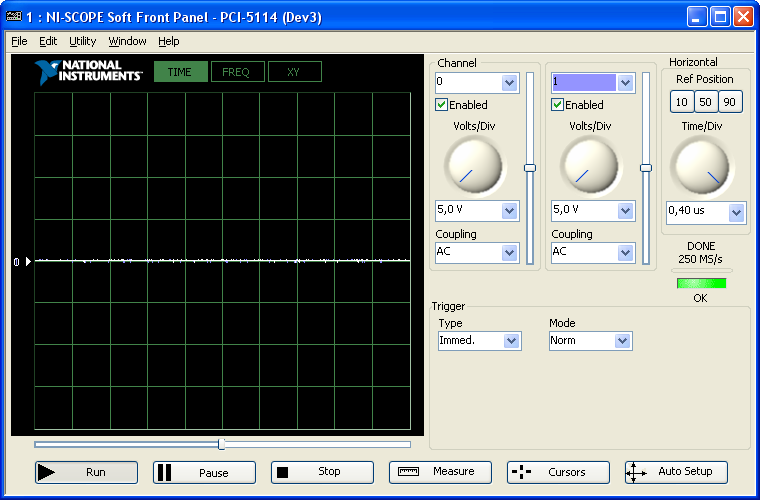Click the Auto Setup button label
760x500 pixels.
pos(685,471)
